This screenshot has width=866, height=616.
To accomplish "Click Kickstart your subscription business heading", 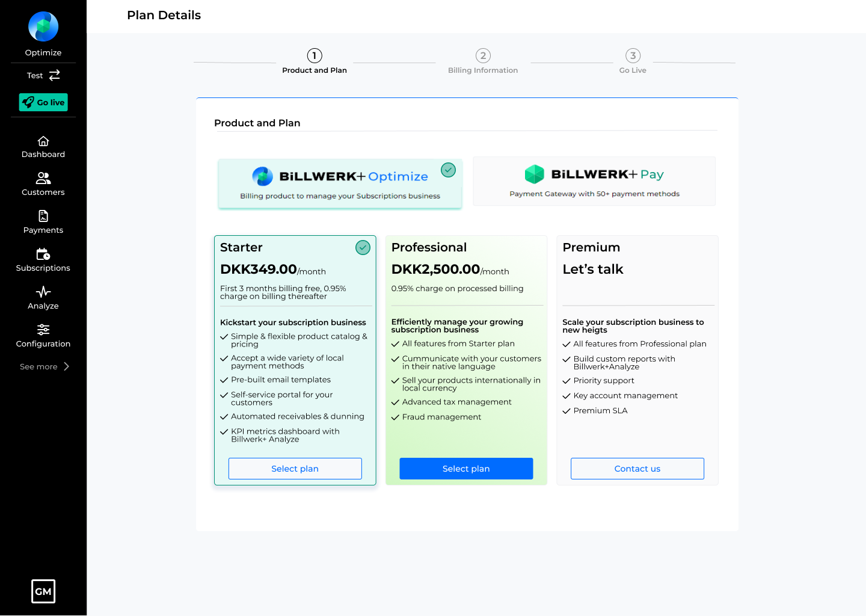I will click(293, 322).
